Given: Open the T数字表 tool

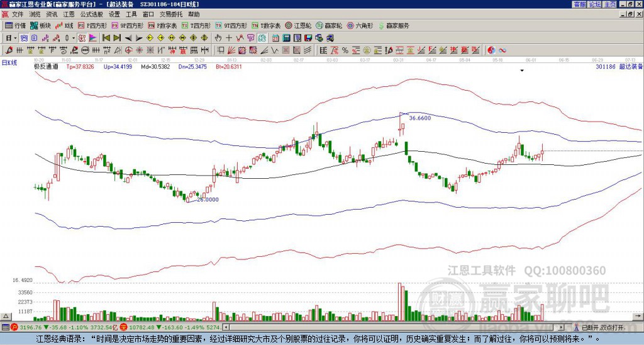Looking at the screenshot, I should 266,25.
